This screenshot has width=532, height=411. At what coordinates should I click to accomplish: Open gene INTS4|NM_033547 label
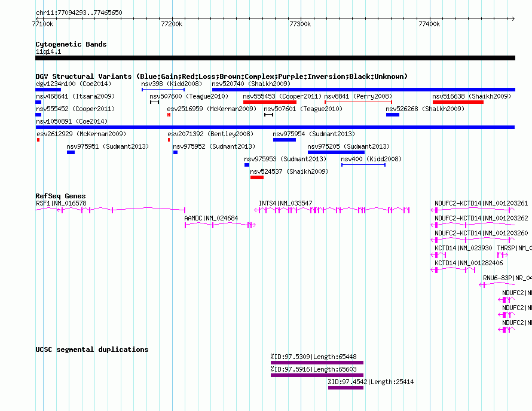coord(285,203)
